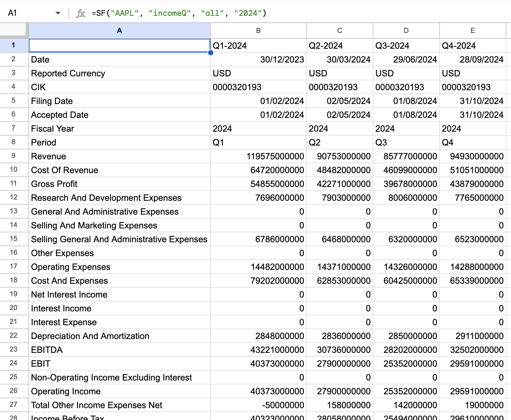511x420 pixels.
Task: Click cell Q4-2024
Action: pos(473,46)
